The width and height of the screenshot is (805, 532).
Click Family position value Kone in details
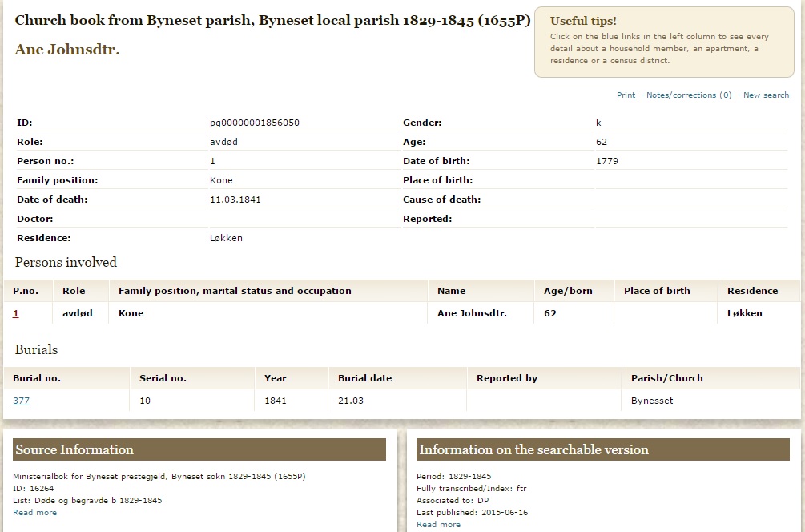221,181
